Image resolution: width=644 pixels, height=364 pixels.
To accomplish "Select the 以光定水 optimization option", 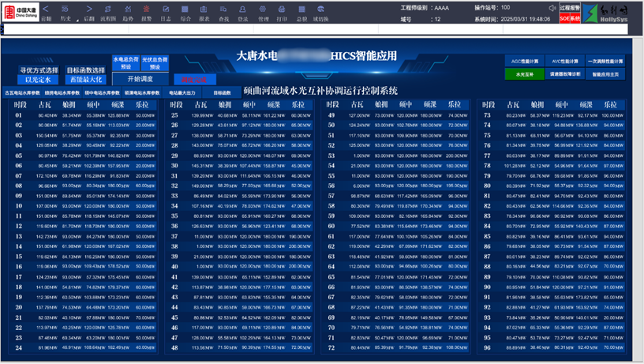I will point(38,79).
